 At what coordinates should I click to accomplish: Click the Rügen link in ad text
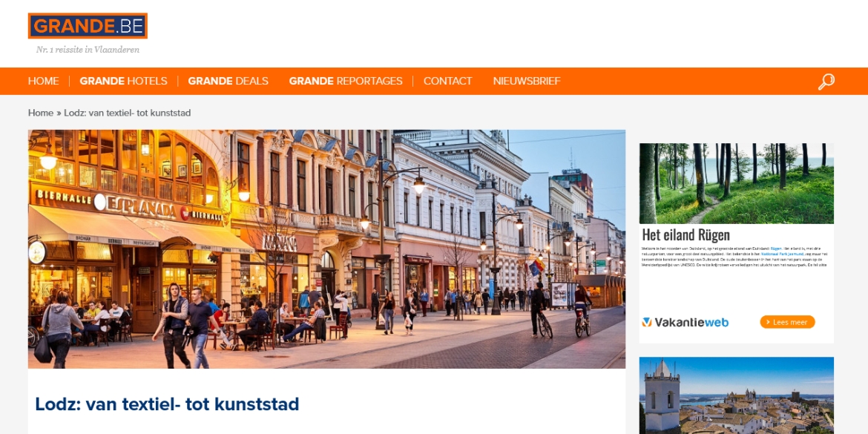(x=777, y=249)
